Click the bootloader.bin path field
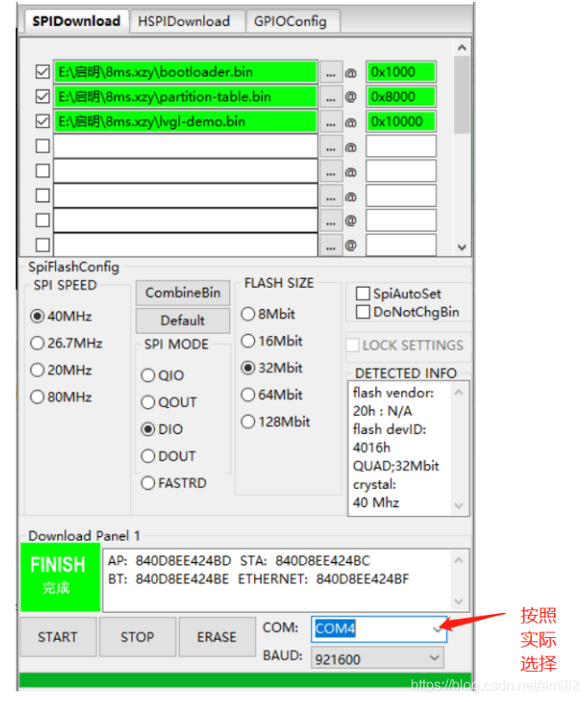 185,72
